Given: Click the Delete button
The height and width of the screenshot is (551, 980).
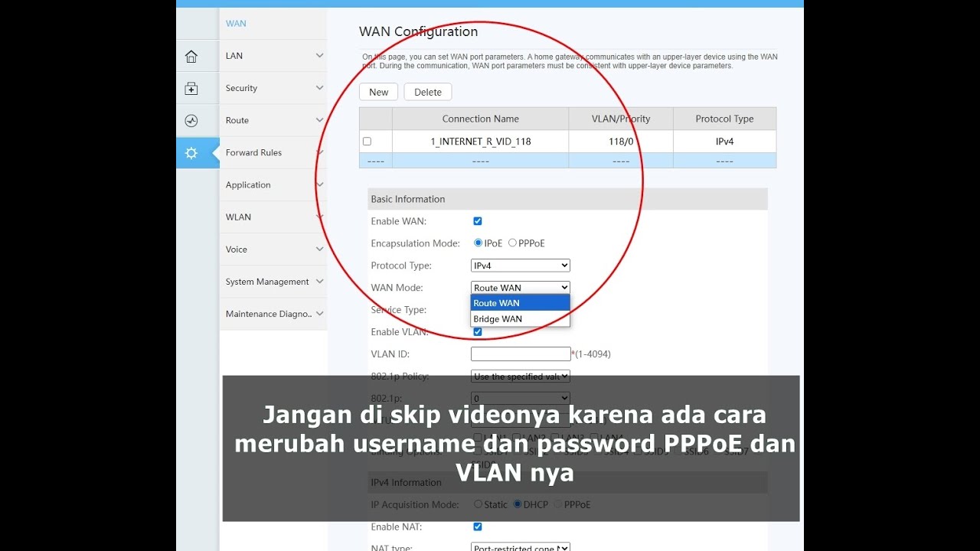Looking at the screenshot, I should [x=428, y=92].
